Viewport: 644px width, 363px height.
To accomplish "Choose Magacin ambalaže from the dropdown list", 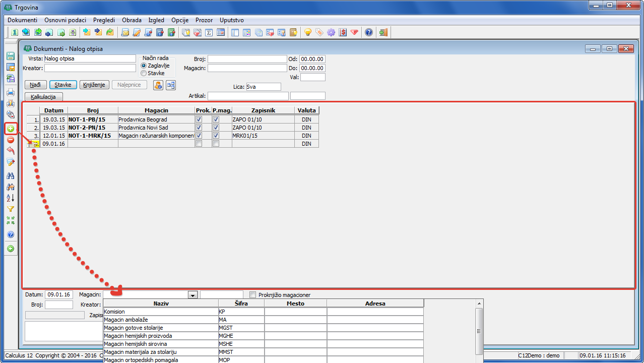I will point(161,320).
